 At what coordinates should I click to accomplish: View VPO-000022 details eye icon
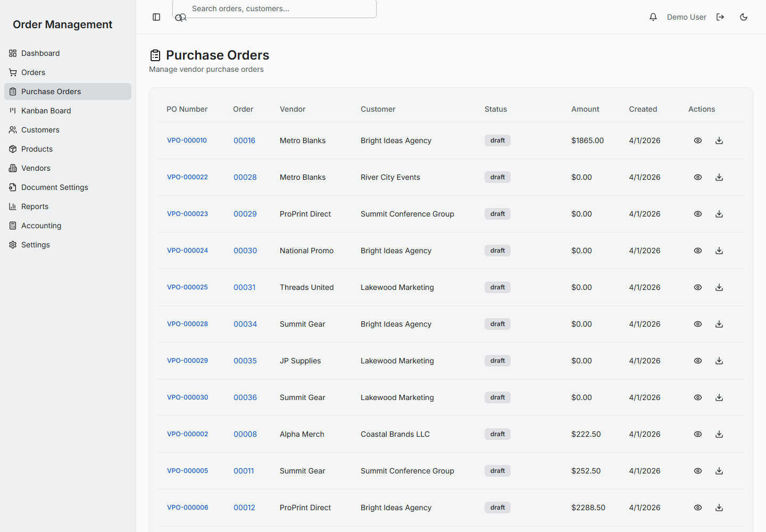(x=698, y=177)
